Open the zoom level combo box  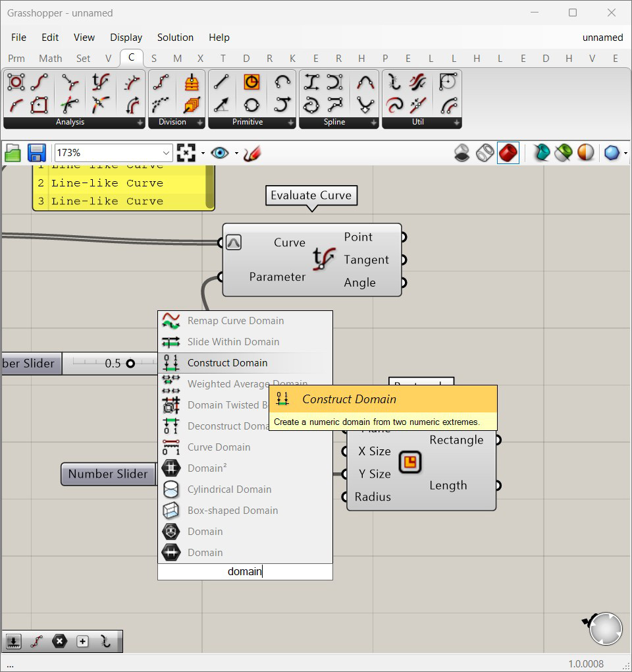pyautogui.click(x=113, y=153)
